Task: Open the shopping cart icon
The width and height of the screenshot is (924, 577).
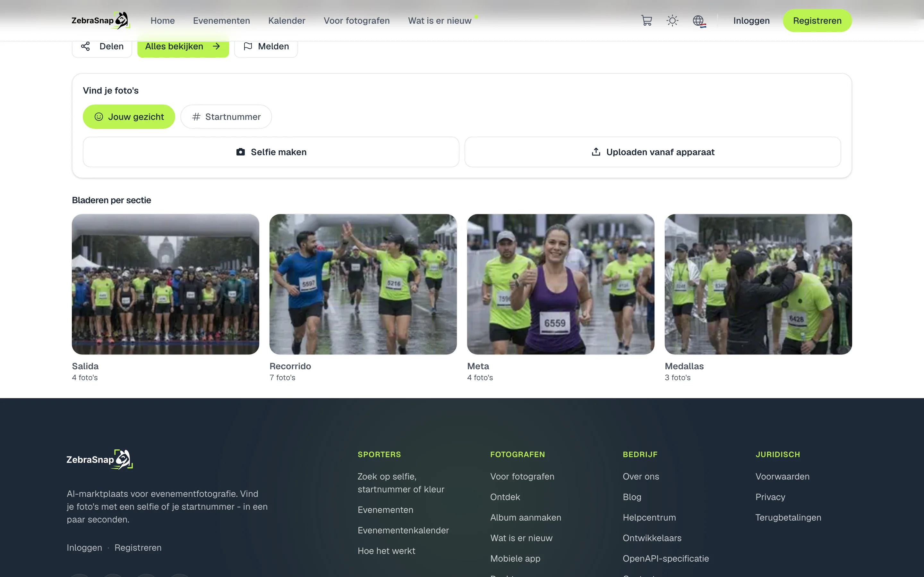Action: pos(646,21)
